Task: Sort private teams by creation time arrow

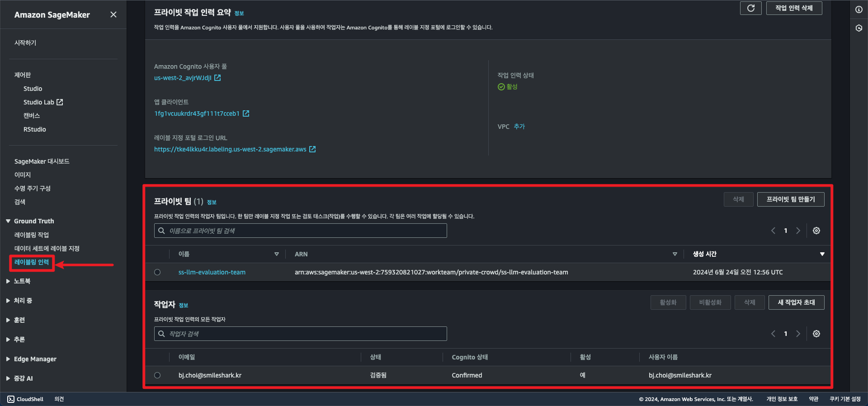Action: (x=822, y=254)
